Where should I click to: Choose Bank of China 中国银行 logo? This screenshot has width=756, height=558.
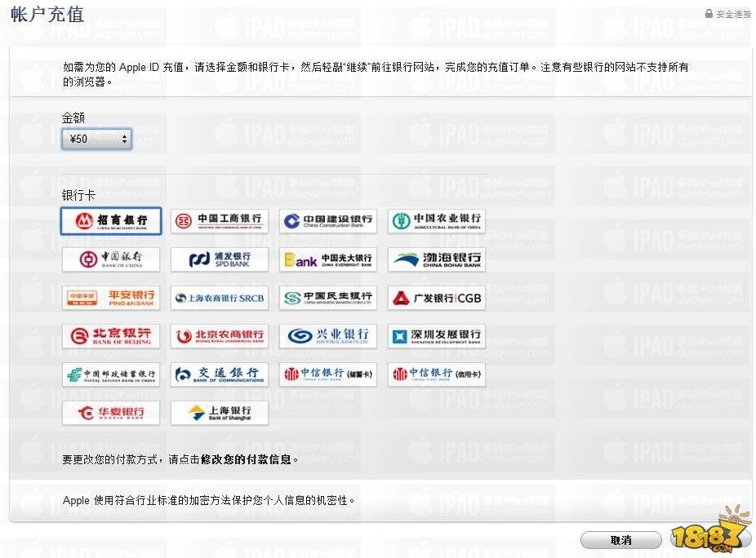point(111,259)
